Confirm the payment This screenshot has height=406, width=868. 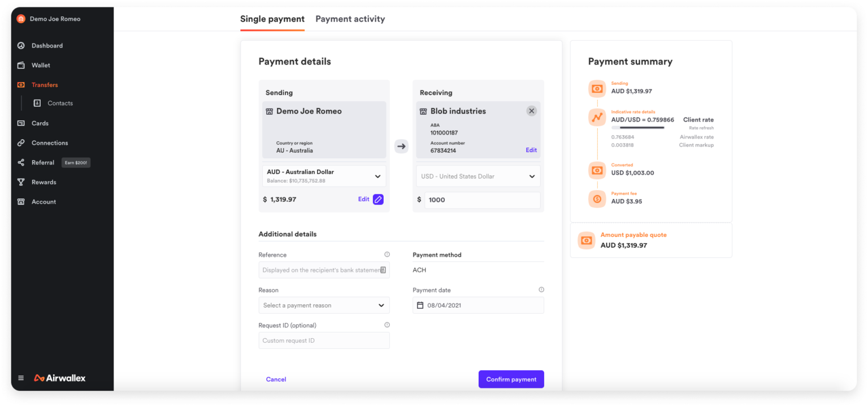pyautogui.click(x=511, y=379)
